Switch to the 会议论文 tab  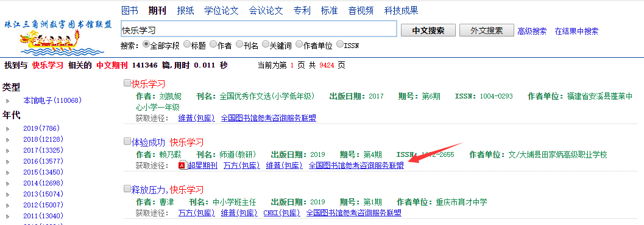(x=266, y=11)
